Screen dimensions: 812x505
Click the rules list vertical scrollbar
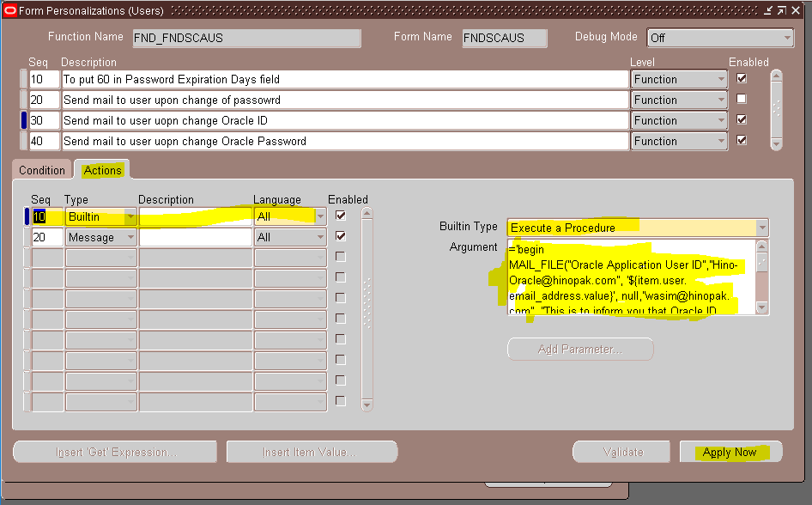776,109
